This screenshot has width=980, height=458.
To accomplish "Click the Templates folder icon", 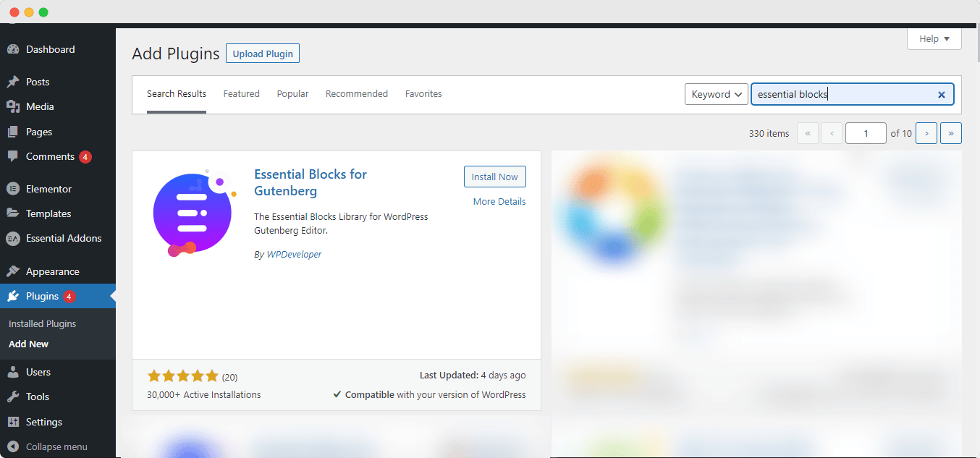I will coord(13,213).
